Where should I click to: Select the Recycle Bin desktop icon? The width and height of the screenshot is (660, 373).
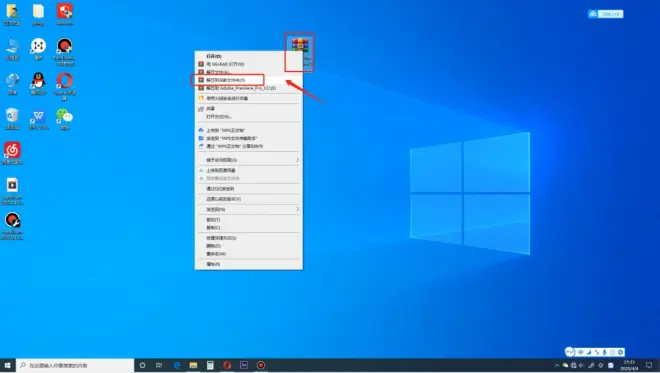click(12, 119)
